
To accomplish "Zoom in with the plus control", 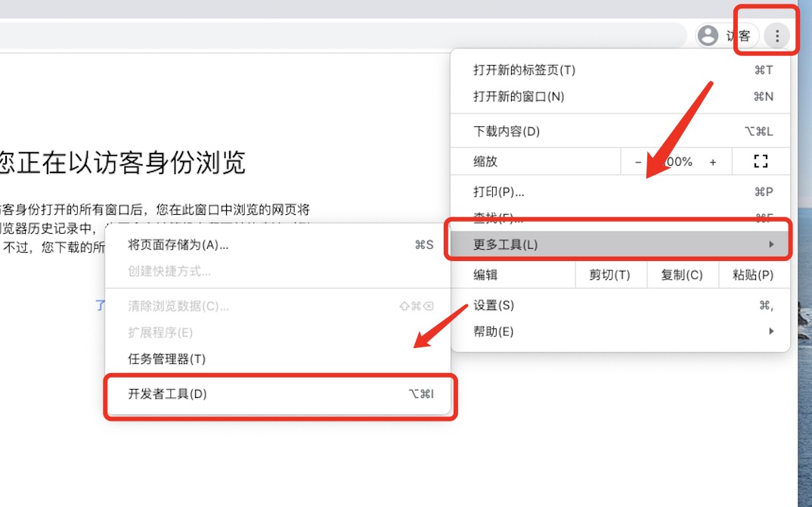I will (x=711, y=160).
